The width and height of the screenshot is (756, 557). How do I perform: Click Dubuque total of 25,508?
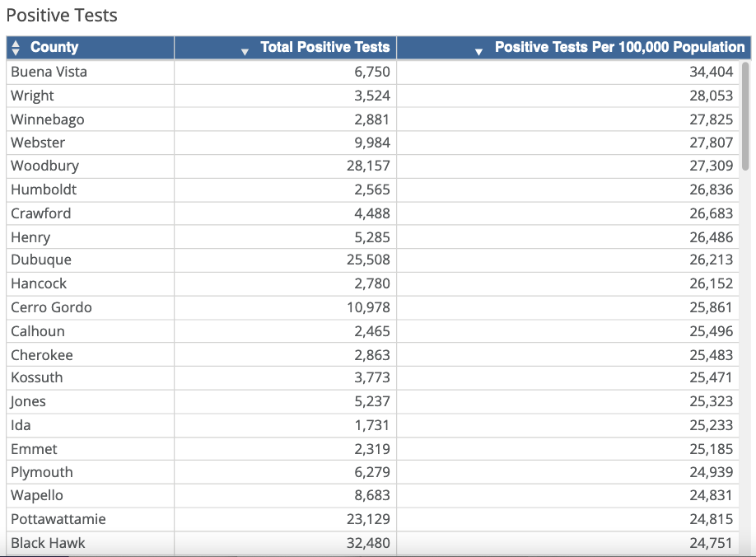pos(368,260)
